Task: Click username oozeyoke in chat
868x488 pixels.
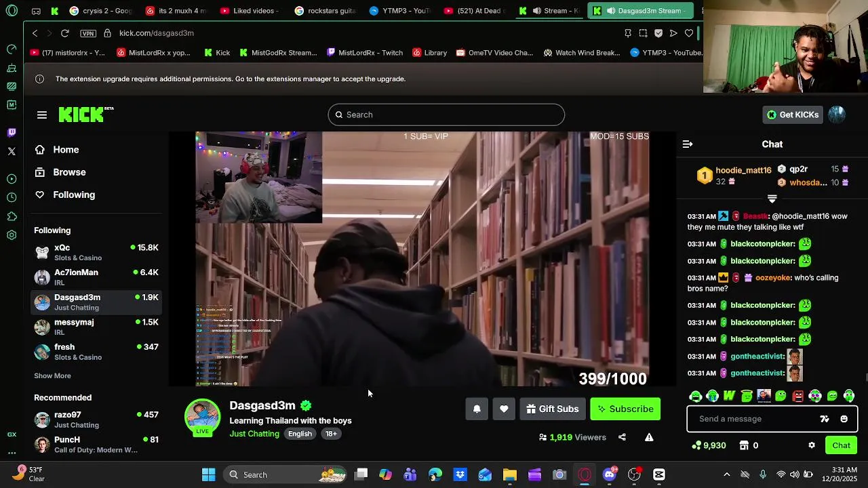Action: click(773, 278)
